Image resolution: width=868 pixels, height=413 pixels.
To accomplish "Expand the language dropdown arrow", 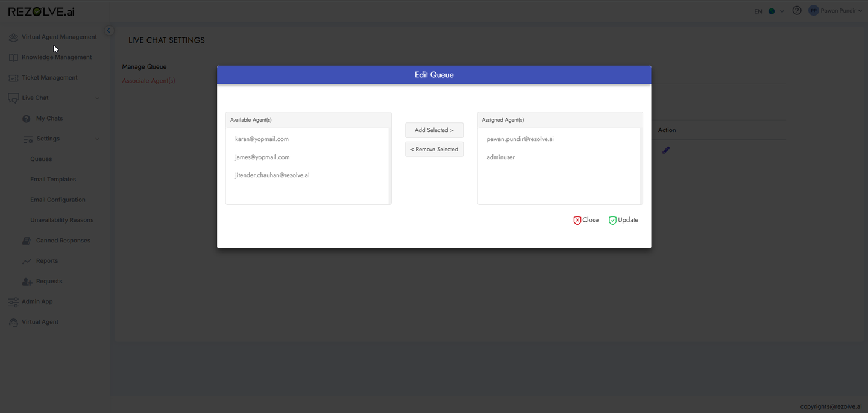I will [x=782, y=11].
